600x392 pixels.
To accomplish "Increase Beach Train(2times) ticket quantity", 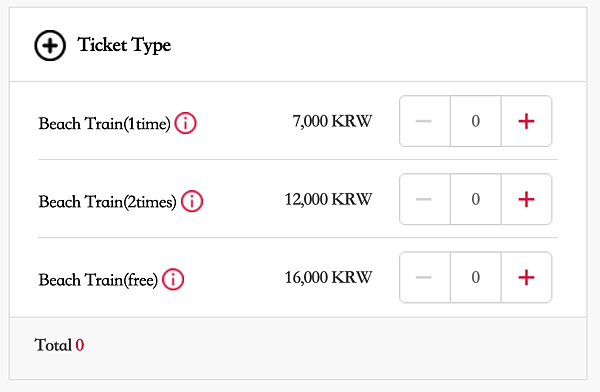I will coord(527,199).
